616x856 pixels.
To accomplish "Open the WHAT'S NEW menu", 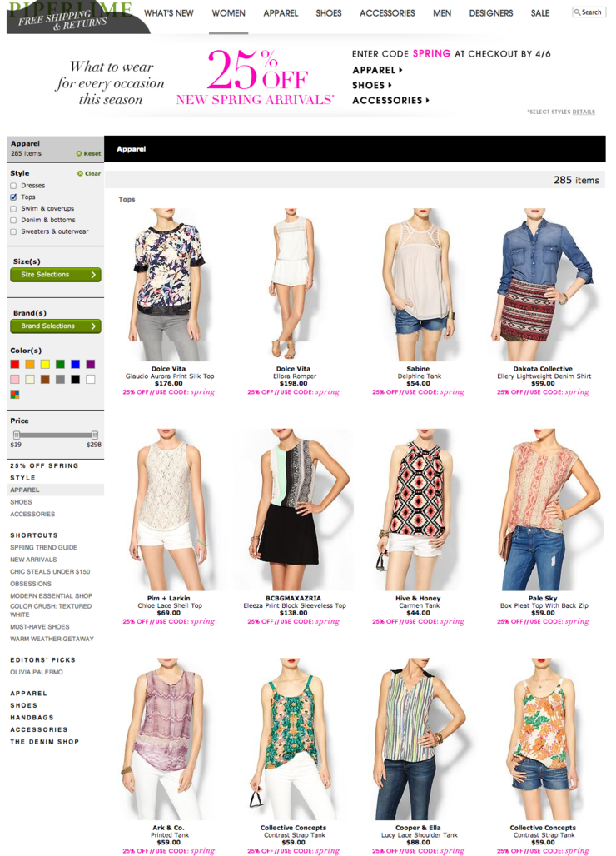I will coord(169,13).
